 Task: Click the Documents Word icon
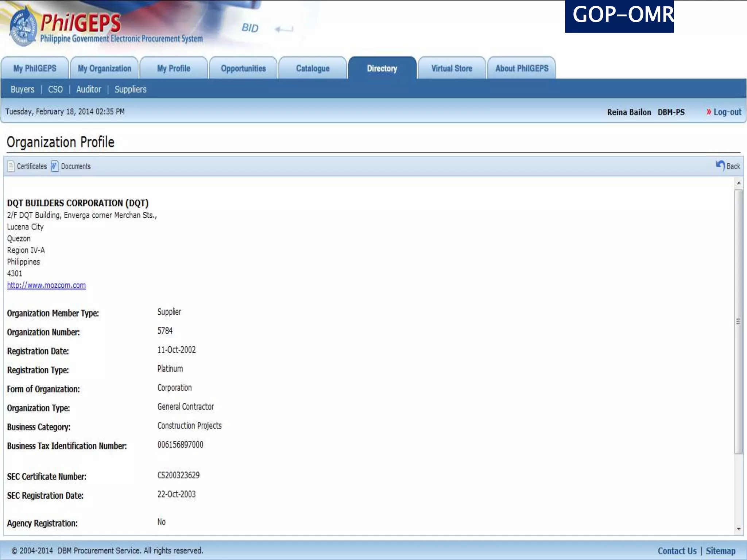[55, 166]
